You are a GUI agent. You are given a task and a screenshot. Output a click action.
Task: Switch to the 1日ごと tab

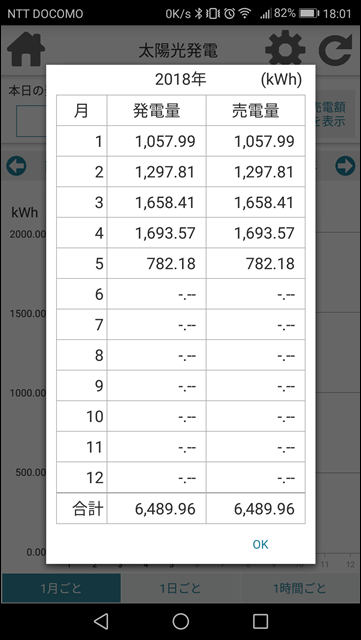click(180, 588)
